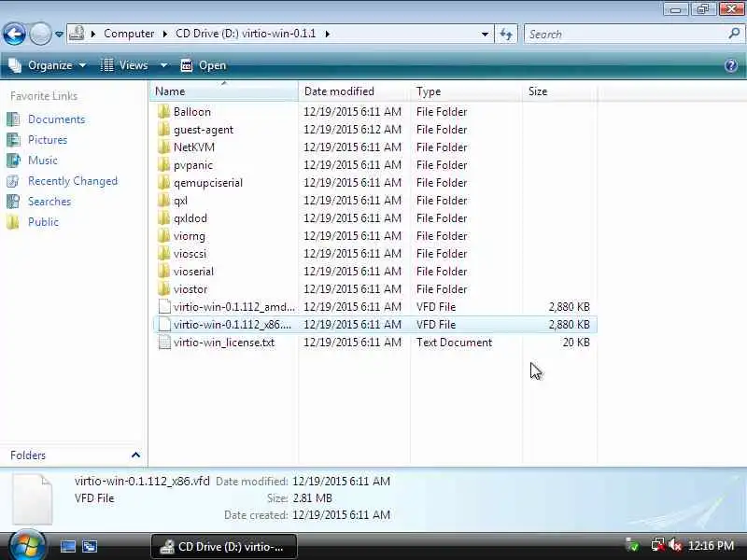
Task: Select the qemupciserial folder icon
Action: [x=164, y=182]
